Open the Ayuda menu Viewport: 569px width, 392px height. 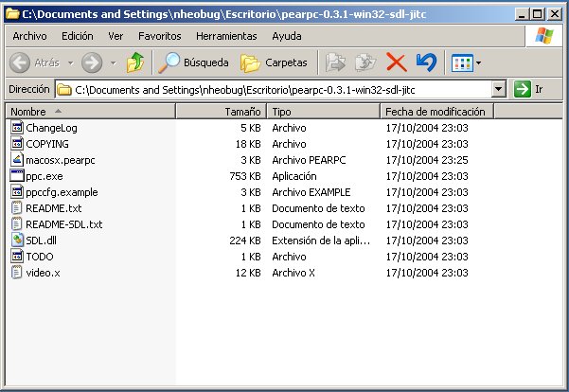[x=287, y=36]
